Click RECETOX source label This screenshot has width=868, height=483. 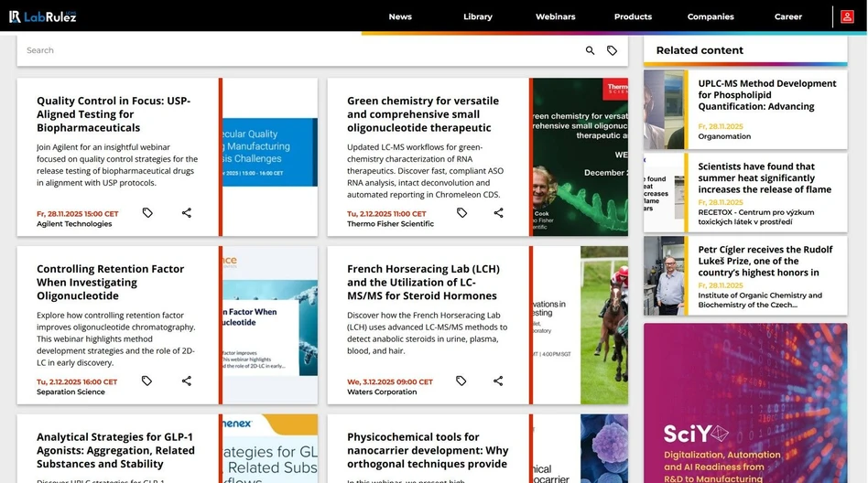click(x=755, y=217)
